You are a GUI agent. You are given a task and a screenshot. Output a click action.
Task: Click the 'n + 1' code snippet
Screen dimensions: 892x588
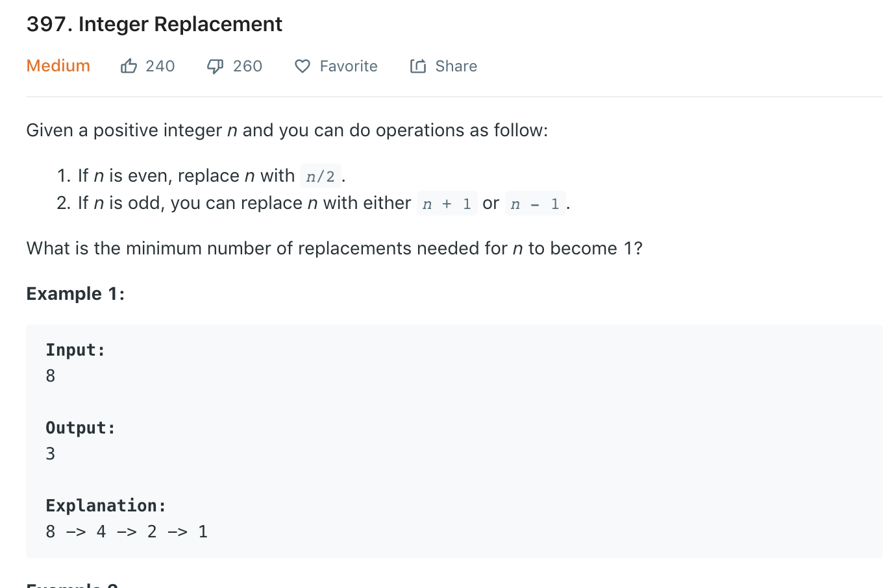(447, 204)
